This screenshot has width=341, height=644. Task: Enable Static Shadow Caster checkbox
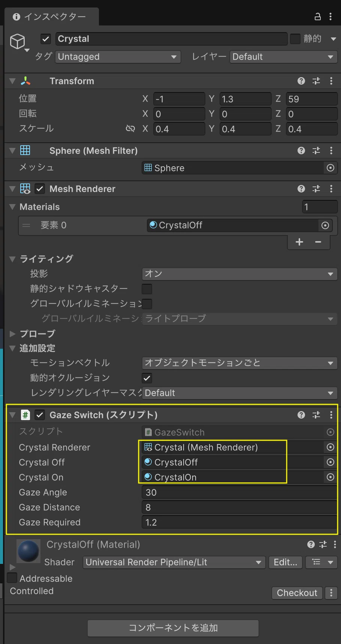147,289
